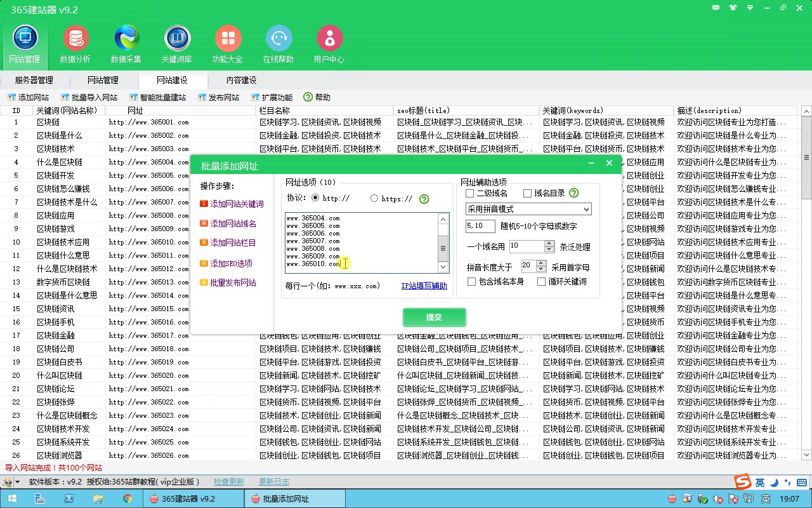Viewport: 812px width, 508px height.
Task: Open PowerShell from the taskbar
Action: coord(69,498)
